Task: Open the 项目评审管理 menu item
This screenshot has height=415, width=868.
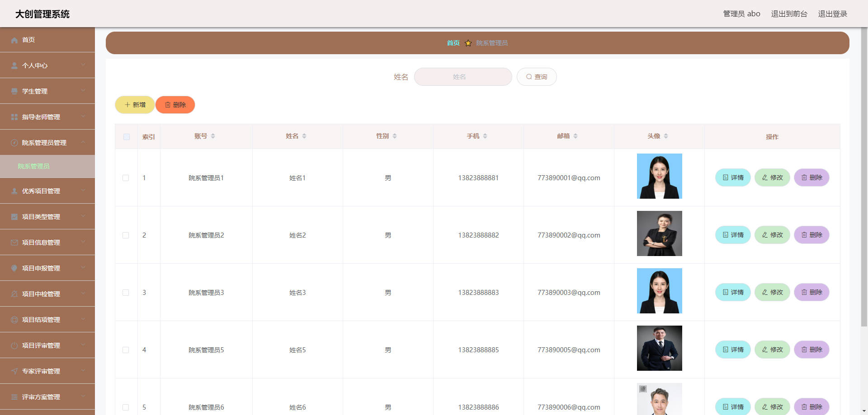Action: click(x=47, y=345)
